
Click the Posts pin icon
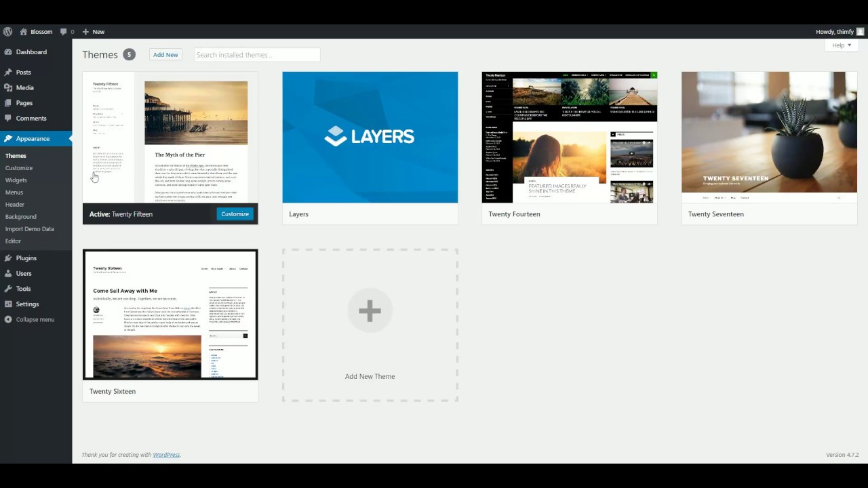pyautogui.click(x=8, y=72)
